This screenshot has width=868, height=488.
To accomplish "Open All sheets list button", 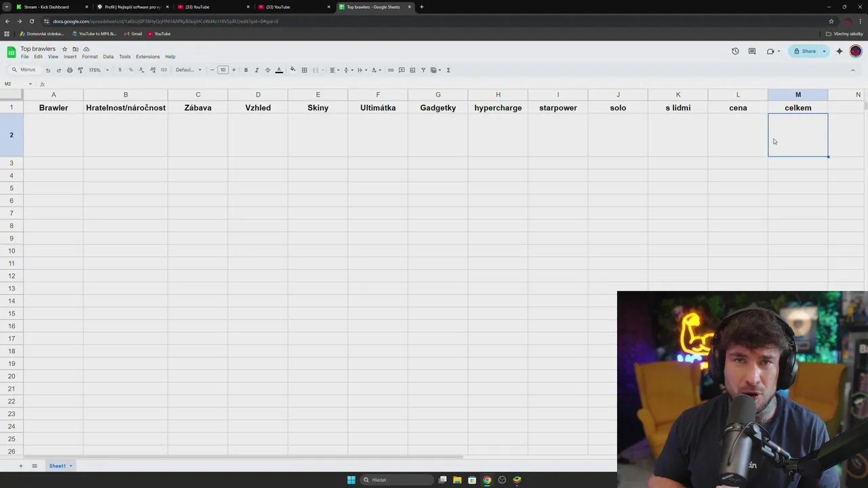I will [x=35, y=466].
